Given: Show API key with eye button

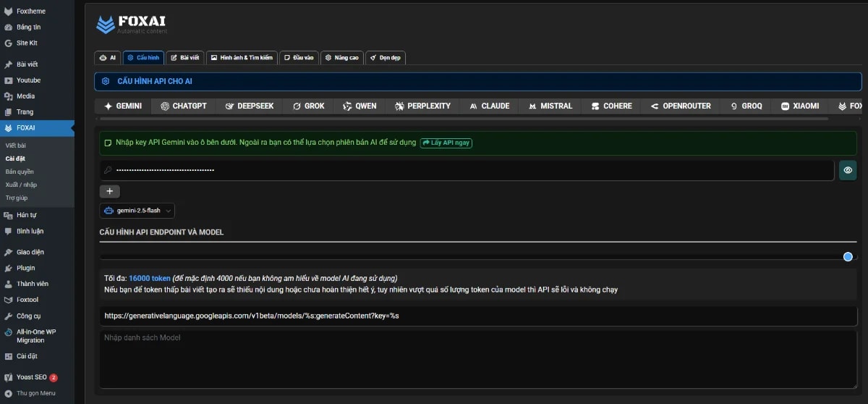Looking at the screenshot, I should point(848,170).
